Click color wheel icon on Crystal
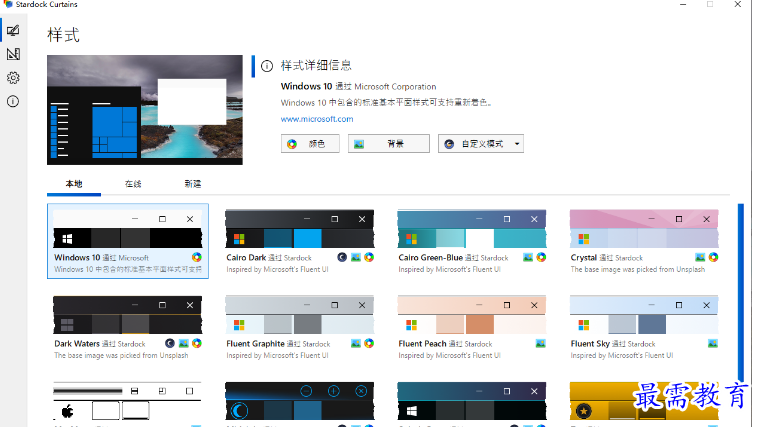Viewport: 757px width, 427px height. 713,257
